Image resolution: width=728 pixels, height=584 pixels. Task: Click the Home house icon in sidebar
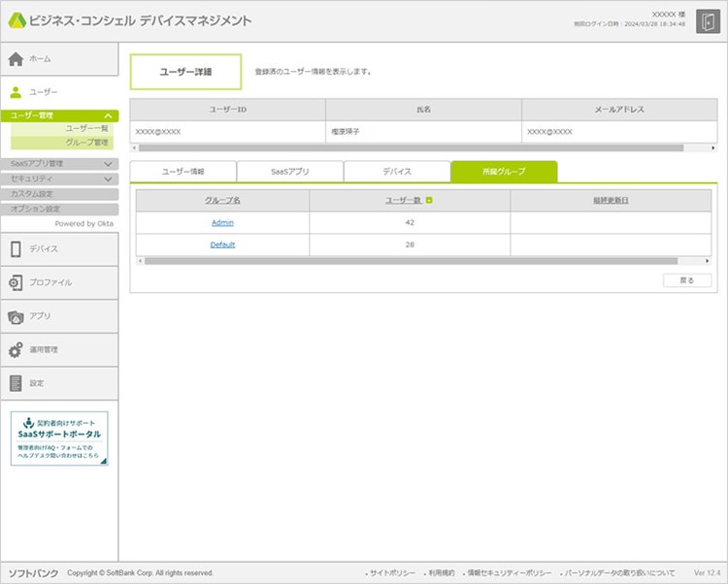(x=16, y=59)
